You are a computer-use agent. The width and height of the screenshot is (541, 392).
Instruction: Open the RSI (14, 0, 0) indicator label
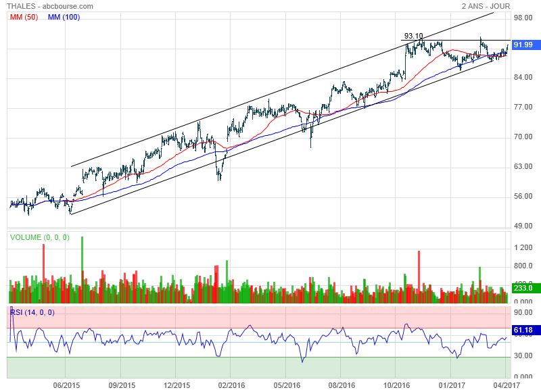click(x=32, y=312)
